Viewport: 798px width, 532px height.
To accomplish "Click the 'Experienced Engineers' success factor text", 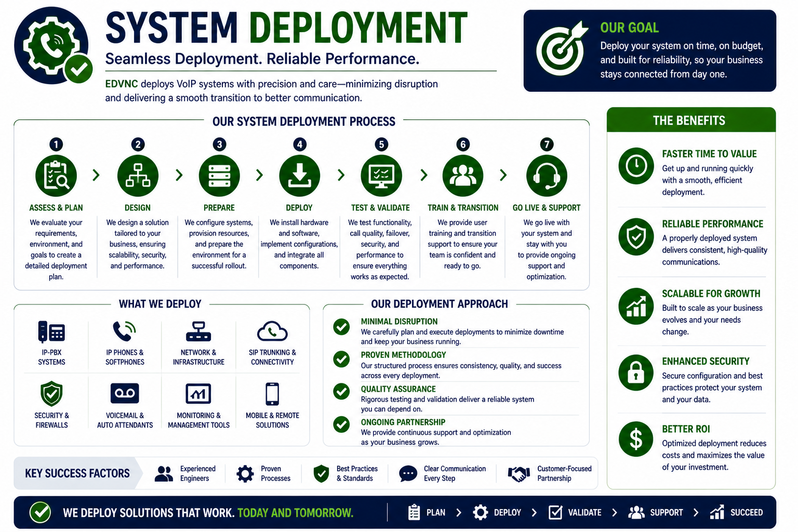I will [198, 473].
